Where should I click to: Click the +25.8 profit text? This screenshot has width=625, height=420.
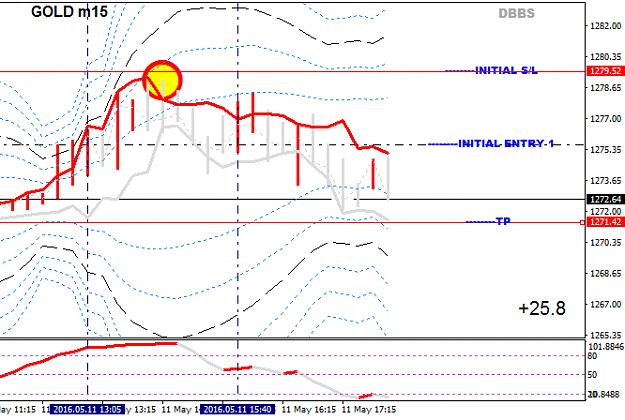click(x=542, y=308)
